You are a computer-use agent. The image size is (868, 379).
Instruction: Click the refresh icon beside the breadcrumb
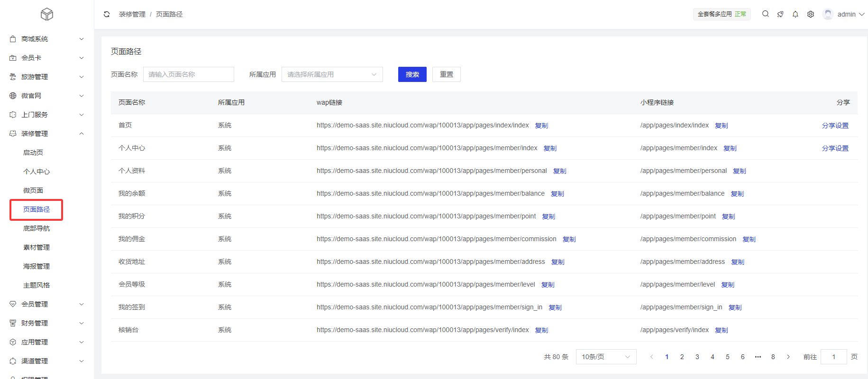tap(107, 14)
